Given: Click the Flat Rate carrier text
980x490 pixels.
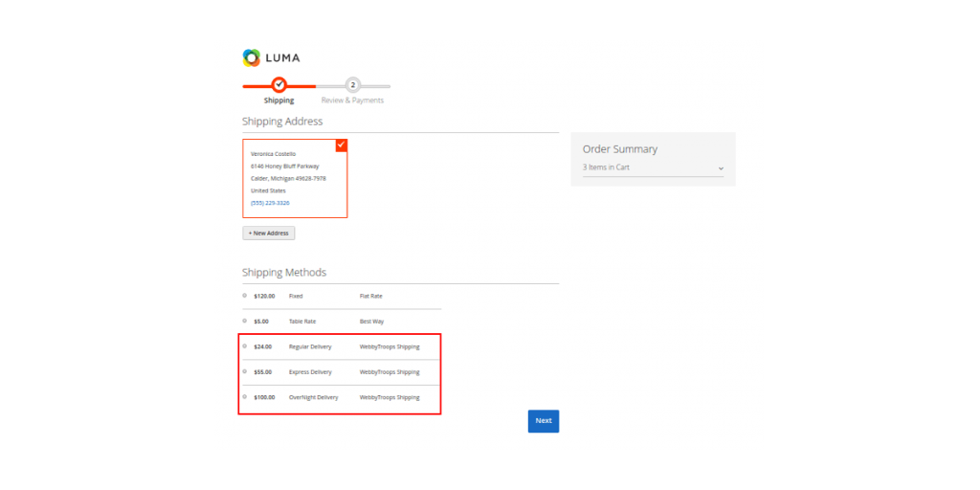Looking at the screenshot, I should 370,297.
